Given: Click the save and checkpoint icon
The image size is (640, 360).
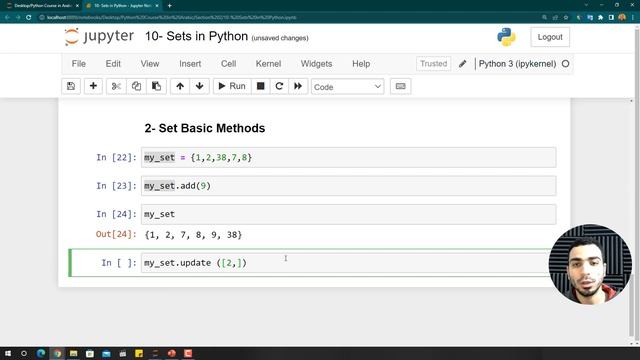Looking at the screenshot, I should coord(71,86).
